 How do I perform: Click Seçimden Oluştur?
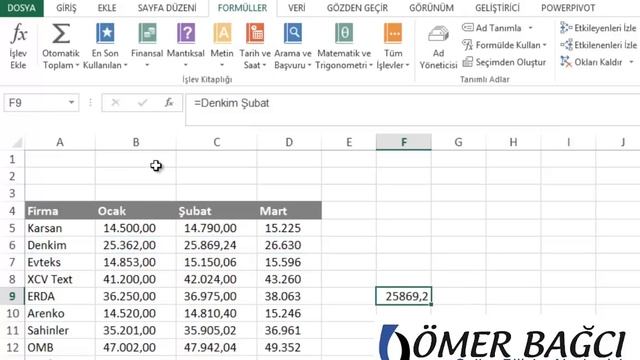[504, 62]
